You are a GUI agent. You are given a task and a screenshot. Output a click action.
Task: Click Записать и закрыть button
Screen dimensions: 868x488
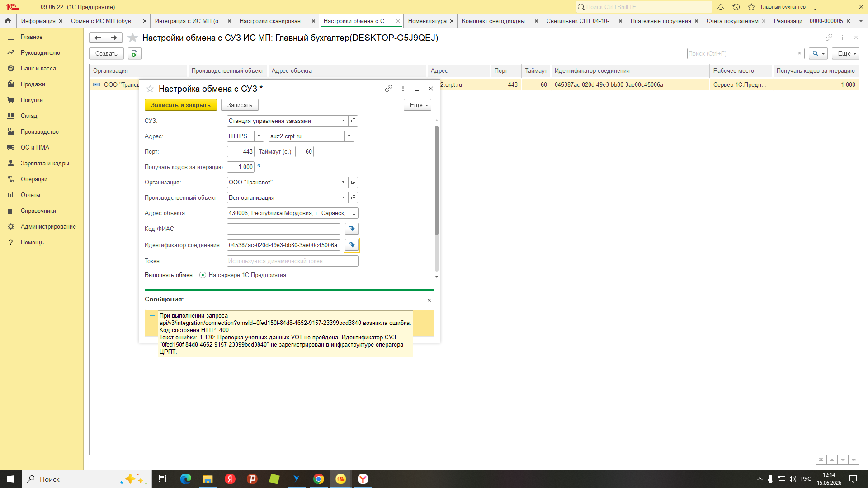pyautogui.click(x=181, y=105)
